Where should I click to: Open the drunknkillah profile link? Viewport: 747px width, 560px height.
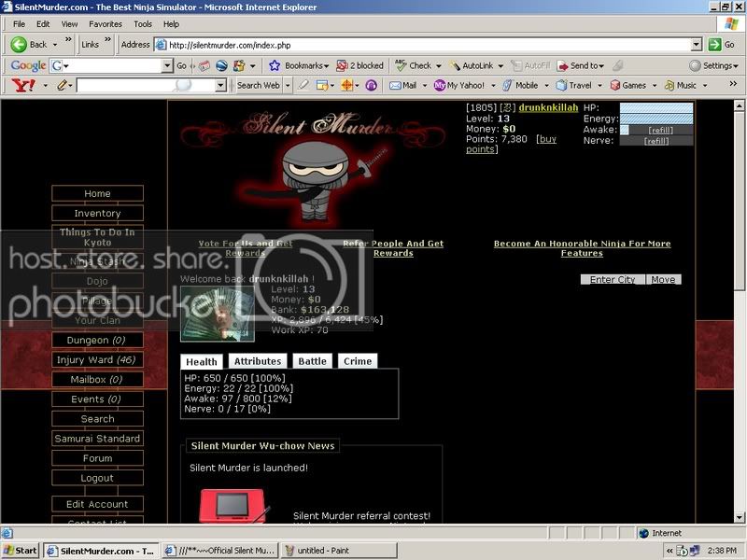[x=548, y=107]
